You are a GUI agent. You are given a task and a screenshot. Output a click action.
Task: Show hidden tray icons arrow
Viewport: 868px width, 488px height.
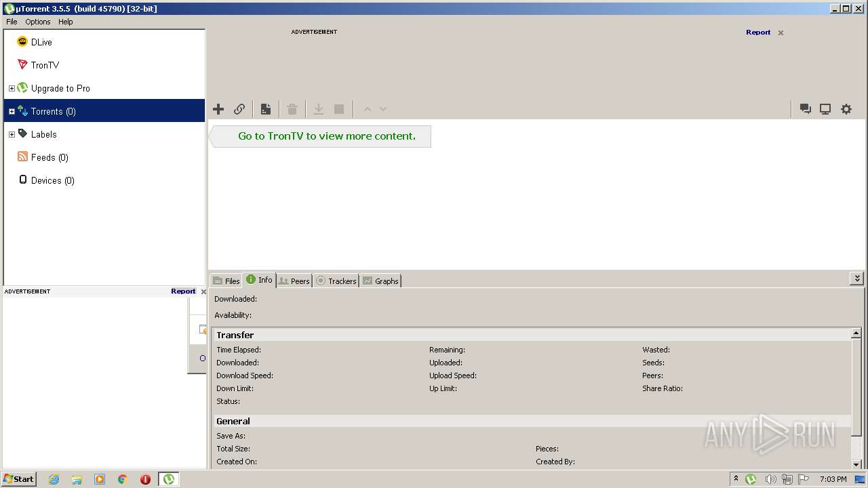point(736,479)
